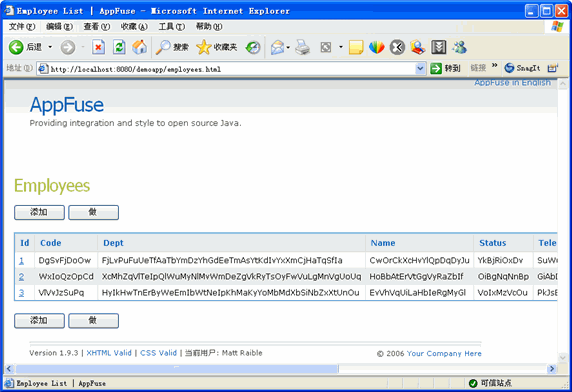Open Mail icon dropdown arrow
This screenshot has height=392, width=572.
288,47
